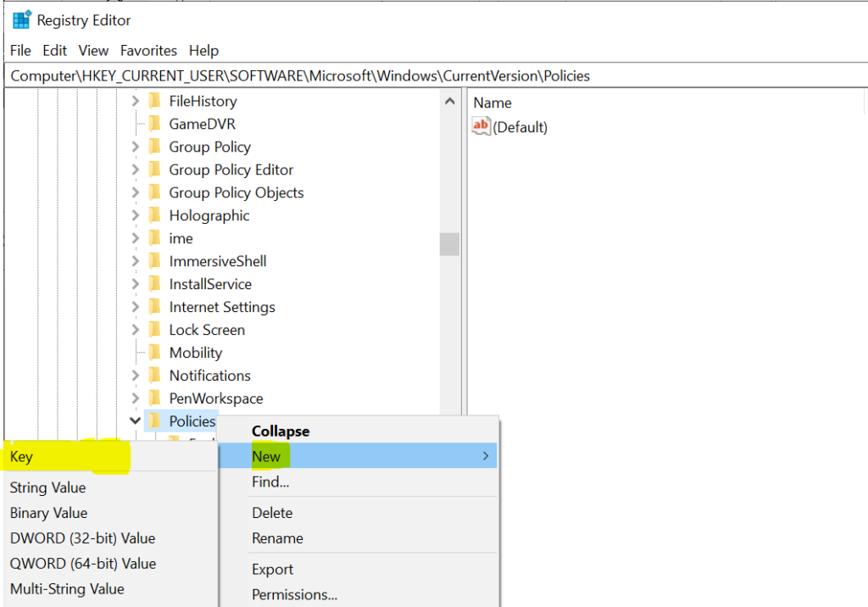Click the Notifications folder icon
This screenshot has height=607, width=868.
click(x=155, y=376)
